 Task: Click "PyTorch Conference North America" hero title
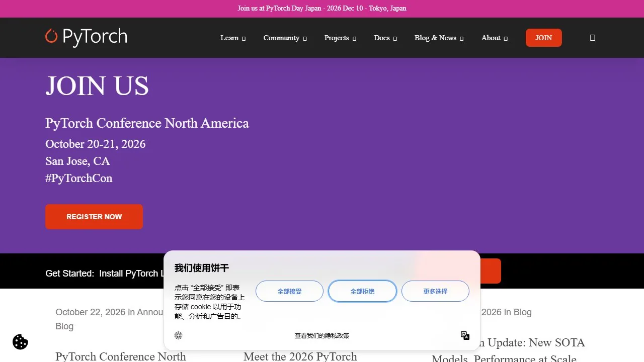[x=147, y=123]
